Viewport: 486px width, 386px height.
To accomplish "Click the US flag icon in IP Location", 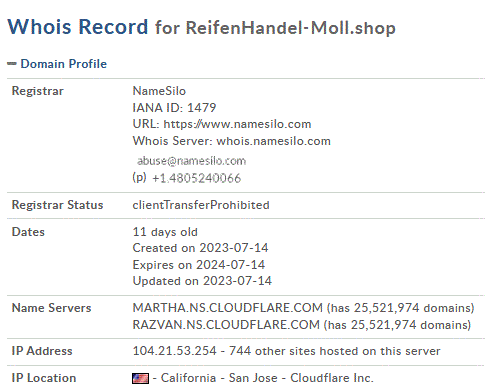I will pyautogui.click(x=140, y=378).
